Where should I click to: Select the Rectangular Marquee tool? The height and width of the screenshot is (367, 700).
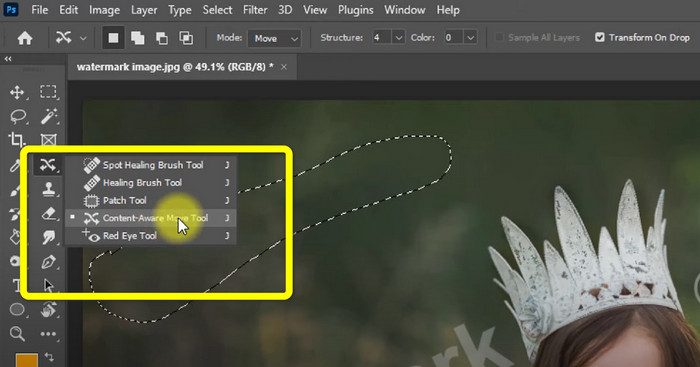[x=48, y=92]
